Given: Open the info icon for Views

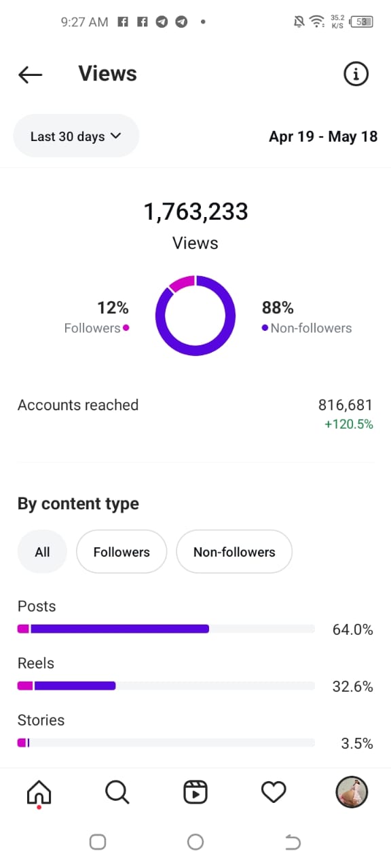Looking at the screenshot, I should 356,74.
